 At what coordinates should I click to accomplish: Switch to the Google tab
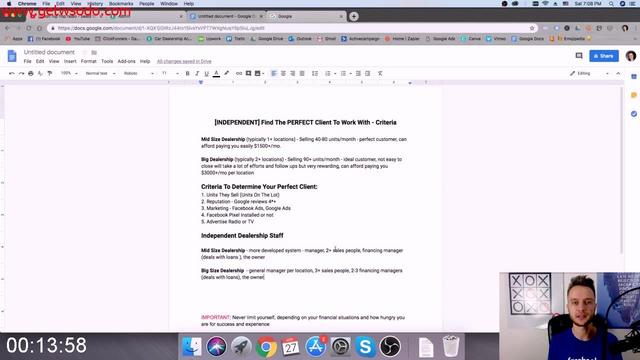tap(307, 16)
